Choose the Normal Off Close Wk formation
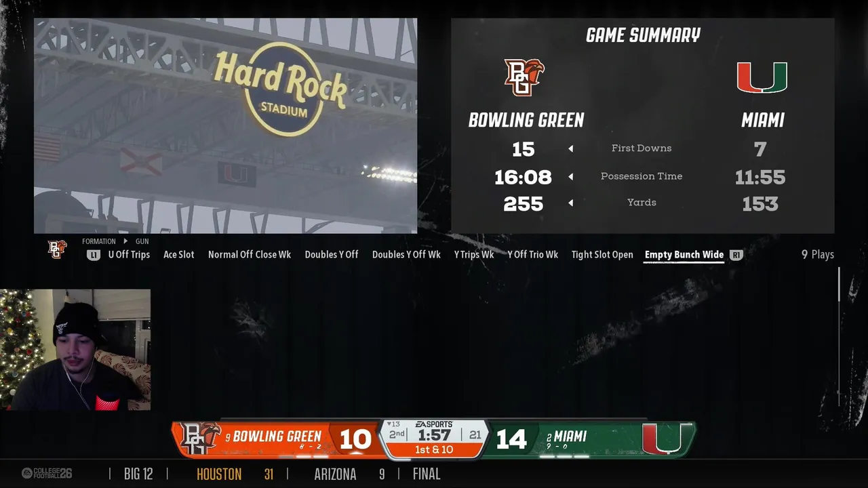868x488 pixels. [x=250, y=255]
